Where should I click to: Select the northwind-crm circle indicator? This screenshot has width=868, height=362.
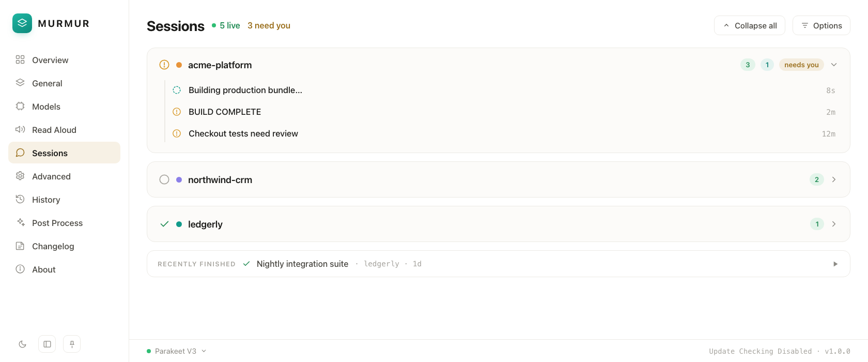[164, 179]
